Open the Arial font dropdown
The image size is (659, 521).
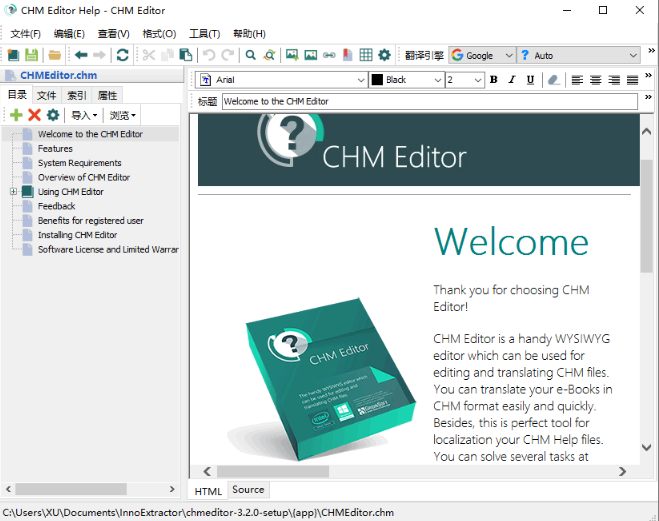pos(282,79)
